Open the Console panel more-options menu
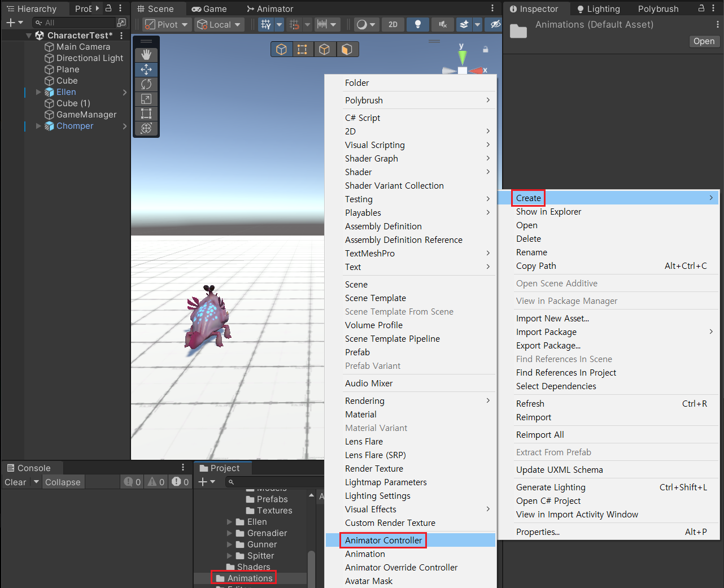Image resolution: width=724 pixels, height=588 pixels. pyautogui.click(x=182, y=468)
